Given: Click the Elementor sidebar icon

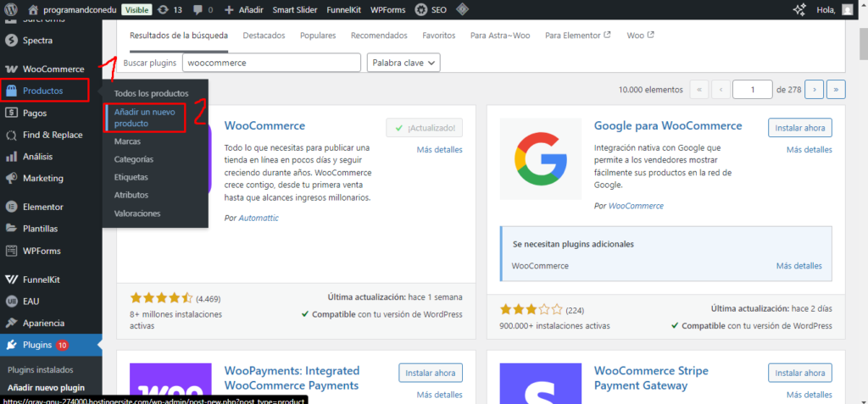Looking at the screenshot, I should pos(10,207).
